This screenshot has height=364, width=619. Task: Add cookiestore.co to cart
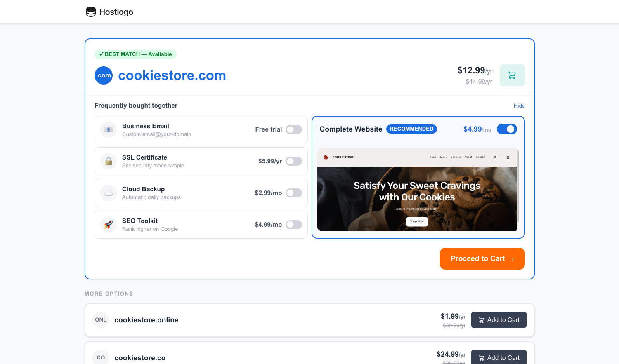click(499, 357)
